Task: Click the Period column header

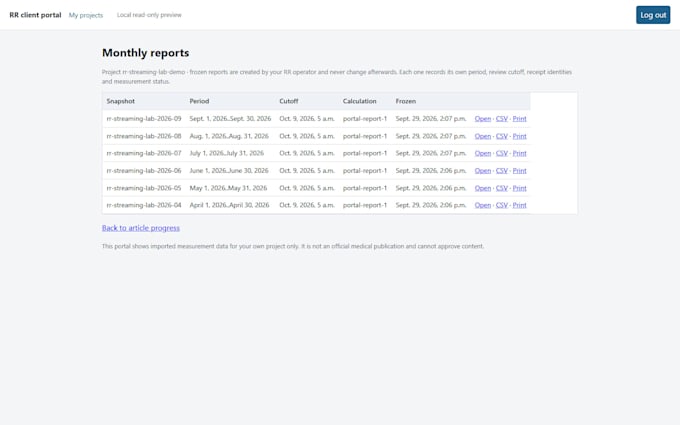Action: tap(199, 101)
